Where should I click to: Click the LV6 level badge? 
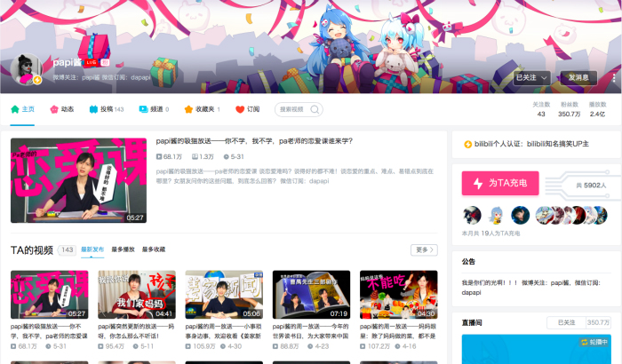click(x=92, y=63)
